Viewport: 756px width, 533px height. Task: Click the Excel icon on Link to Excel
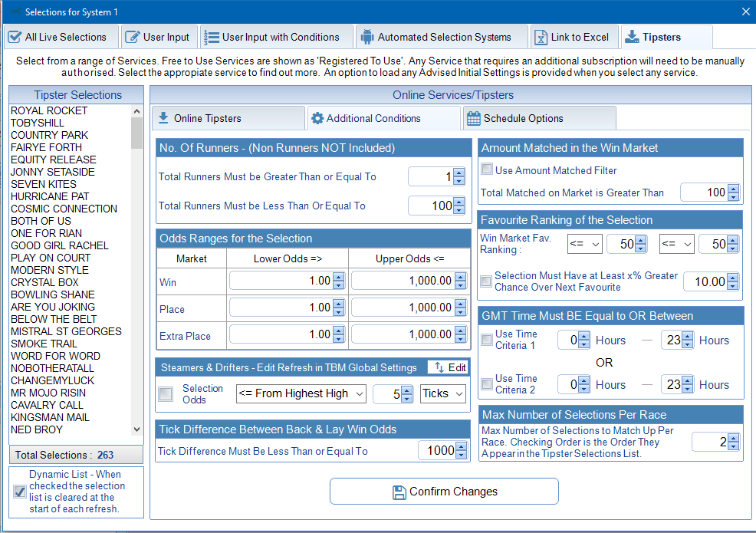point(540,37)
